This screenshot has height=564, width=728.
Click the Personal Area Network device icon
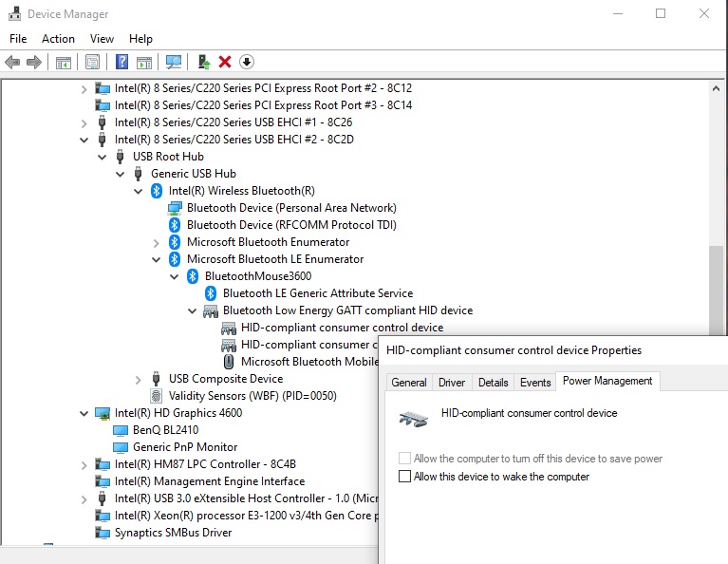coord(175,208)
